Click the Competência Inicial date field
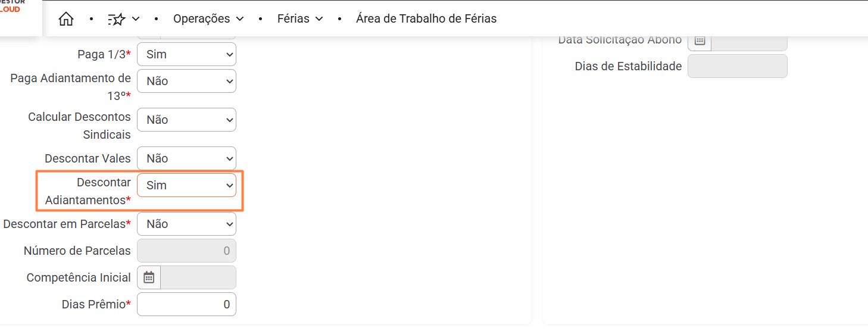This screenshot has width=868, height=331. click(198, 277)
